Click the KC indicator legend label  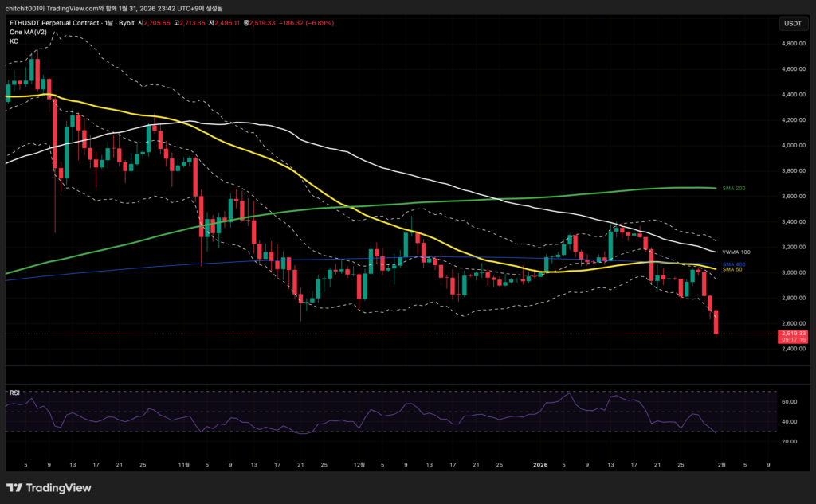pyautogui.click(x=13, y=41)
